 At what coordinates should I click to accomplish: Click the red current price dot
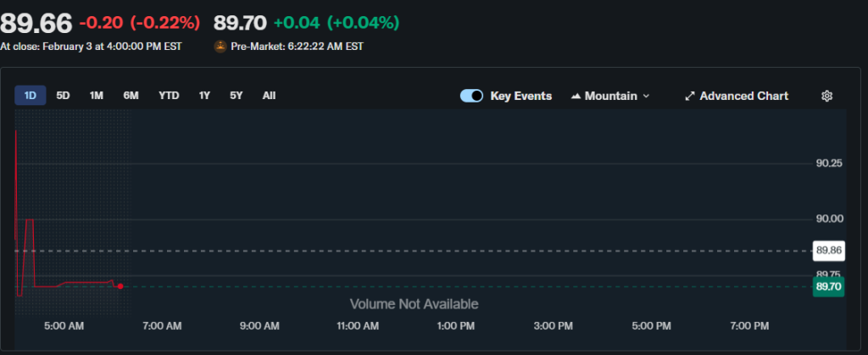tap(120, 286)
